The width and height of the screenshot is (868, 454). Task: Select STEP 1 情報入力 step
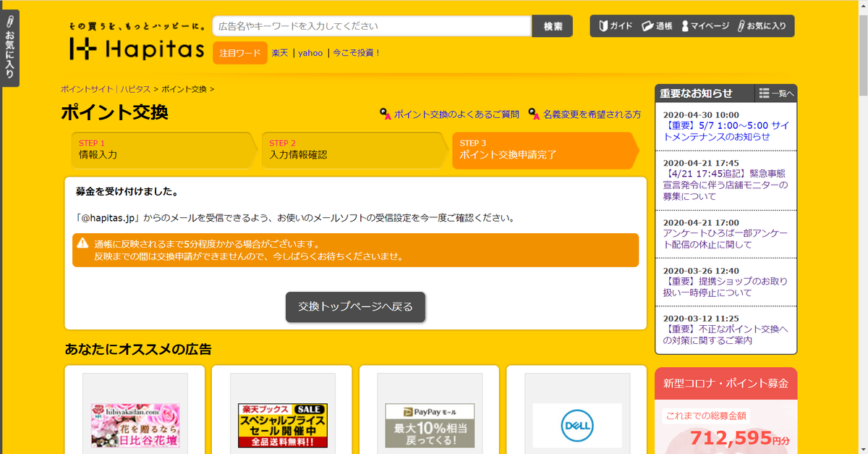click(x=163, y=150)
